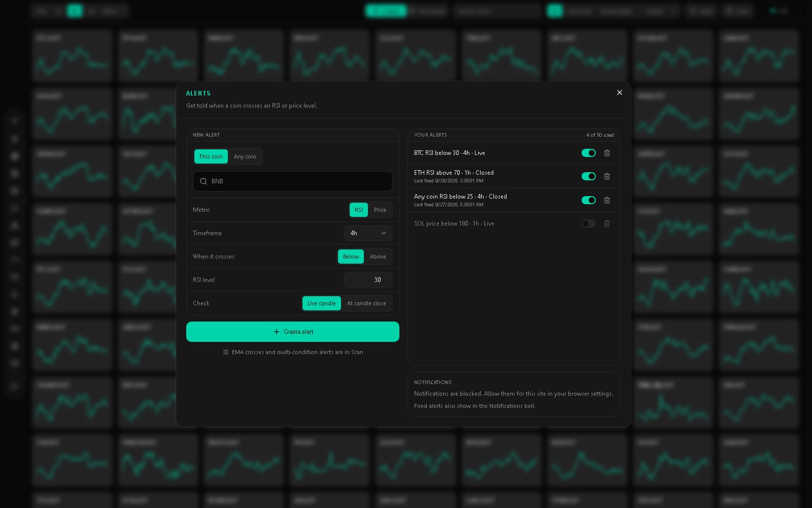Focus the BNB coin search field
The height and width of the screenshot is (508, 812).
coord(293,181)
